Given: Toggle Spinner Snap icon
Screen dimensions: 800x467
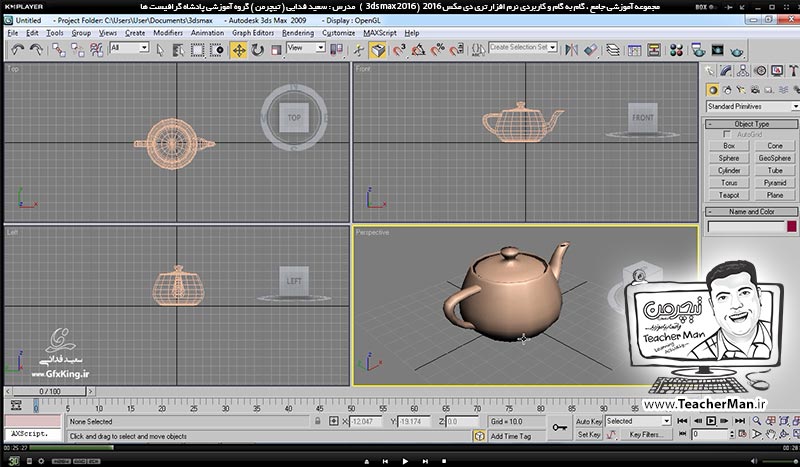Looking at the screenshot, I should [x=457, y=50].
